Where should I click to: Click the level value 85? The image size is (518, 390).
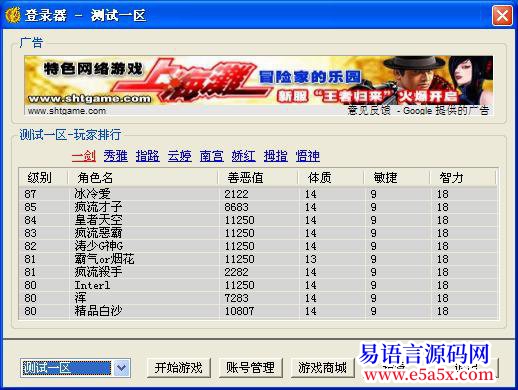tap(30, 207)
